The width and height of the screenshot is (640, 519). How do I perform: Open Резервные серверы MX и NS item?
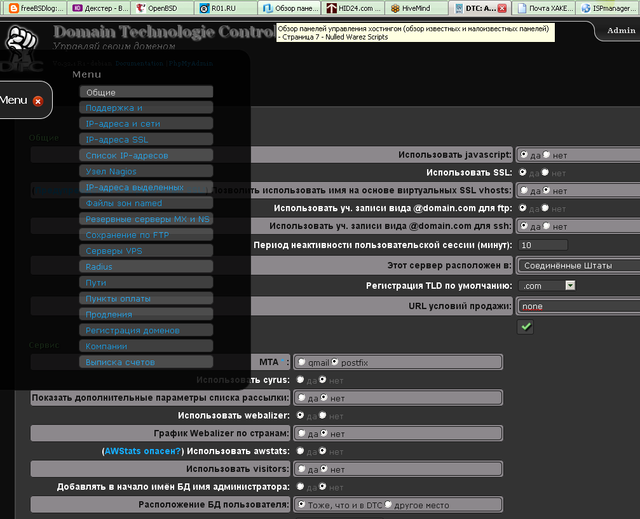pos(146,219)
